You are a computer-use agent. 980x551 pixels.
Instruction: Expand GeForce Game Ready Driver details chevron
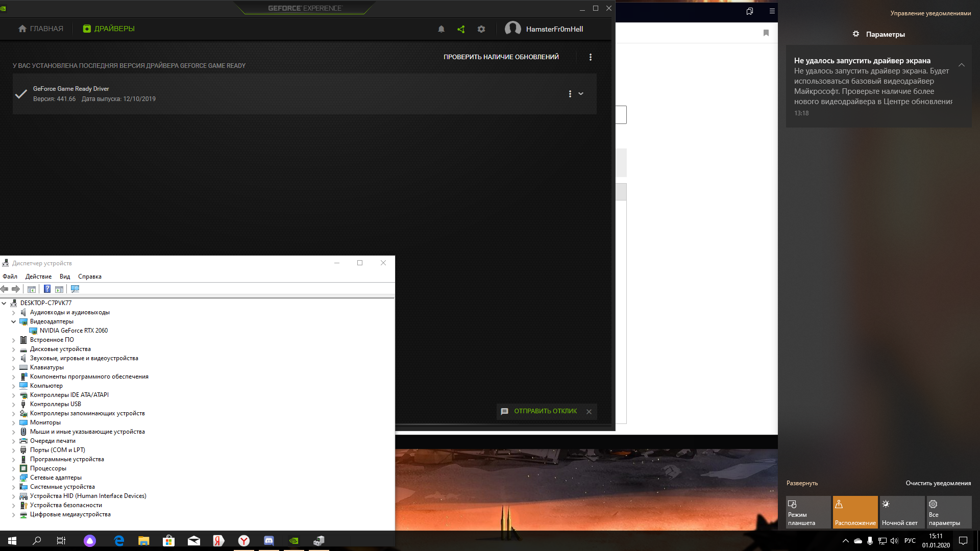point(581,94)
